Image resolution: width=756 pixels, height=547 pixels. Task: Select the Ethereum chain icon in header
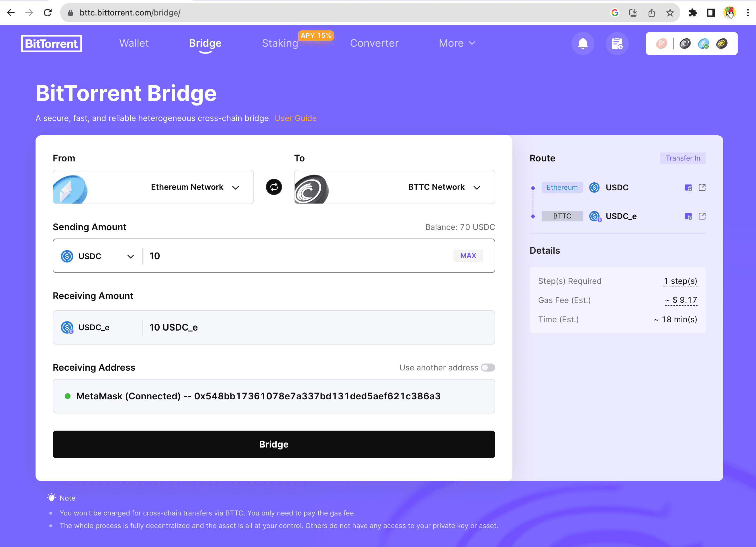[x=703, y=44]
